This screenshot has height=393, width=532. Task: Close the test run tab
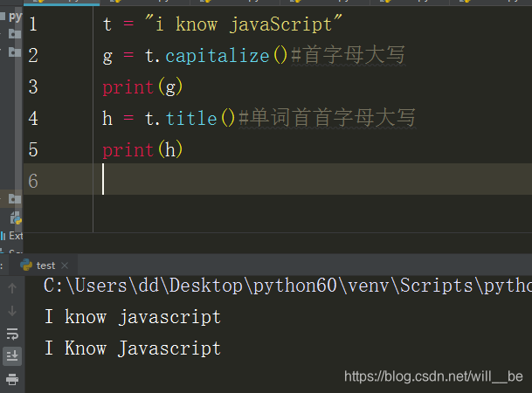tap(65, 265)
